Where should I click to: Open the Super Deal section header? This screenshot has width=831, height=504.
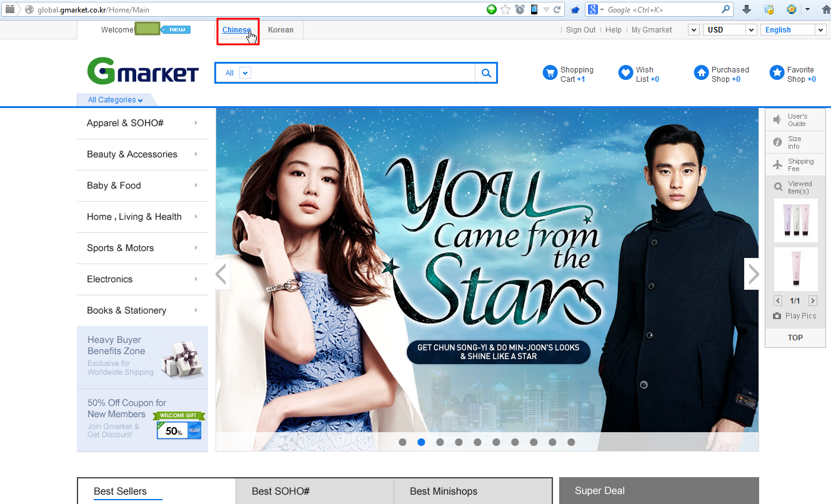point(659,491)
